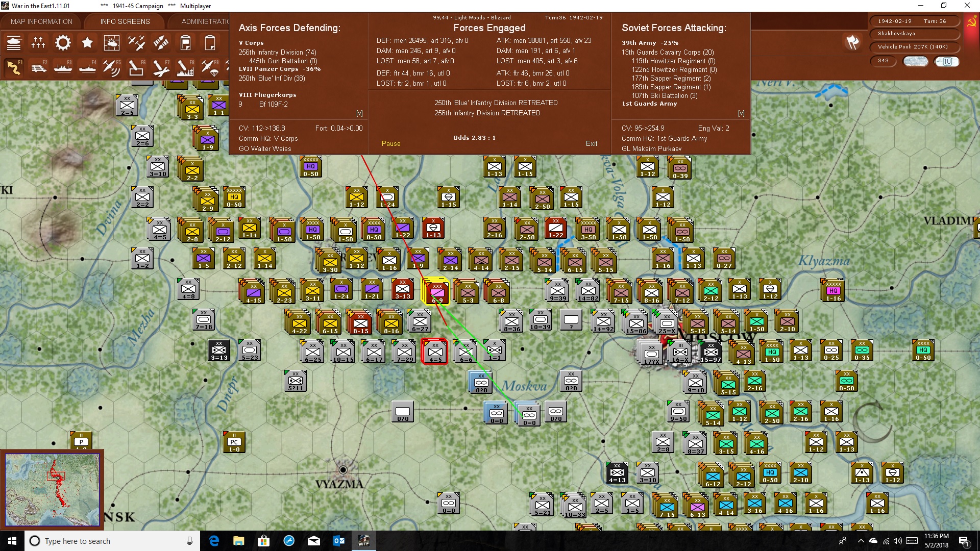
Task: Open the production gear icon
Action: [63, 43]
